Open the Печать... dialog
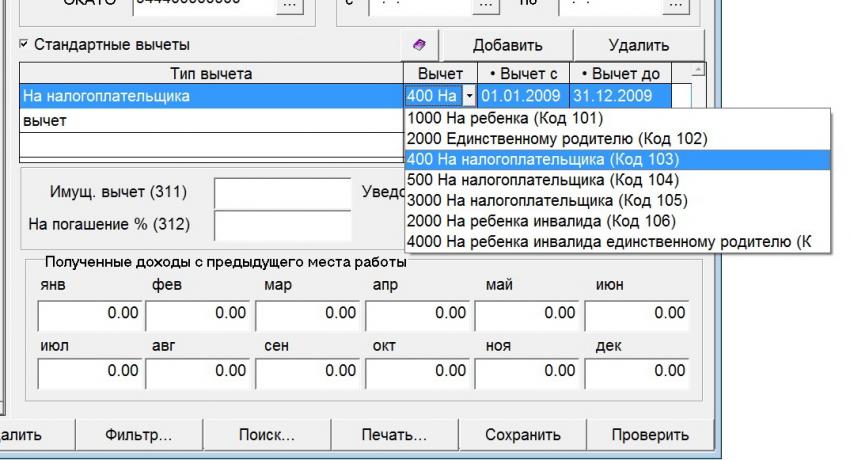The image size is (850, 460). tap(394, 436)
